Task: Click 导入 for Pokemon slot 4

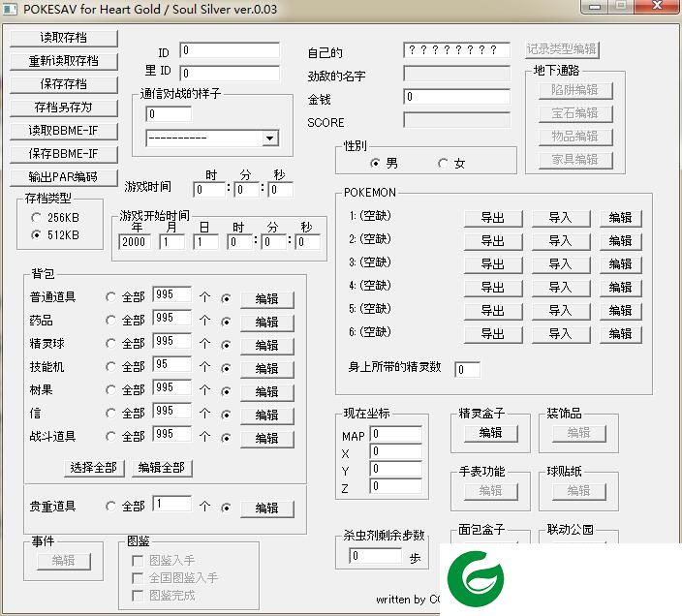Action: [x=561, y=288]
